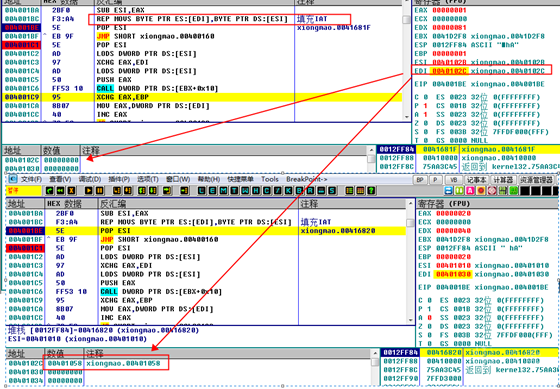
Task: Open CPU window with the C icon
Action: pyautogui.click(x=266, y=191)
